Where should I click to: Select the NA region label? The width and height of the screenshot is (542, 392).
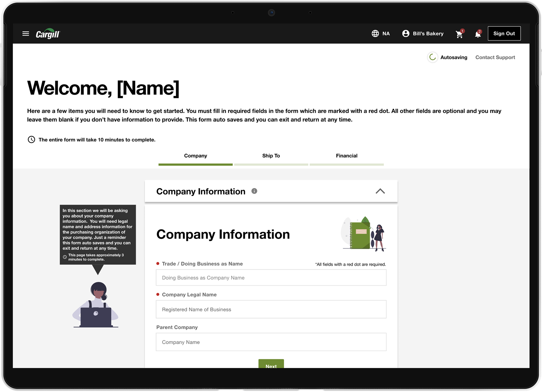tap(386, 34)
